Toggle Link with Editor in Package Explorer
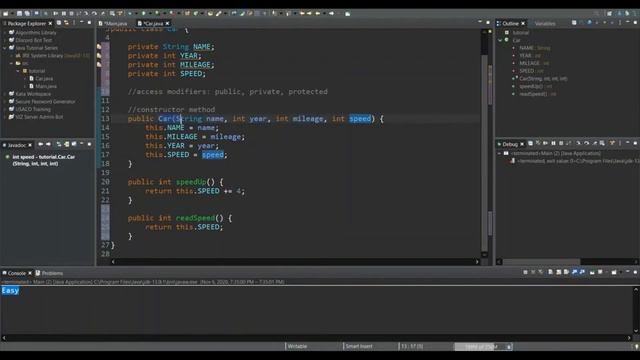This screenshot has height=360, width=640. tap(67, 23)
